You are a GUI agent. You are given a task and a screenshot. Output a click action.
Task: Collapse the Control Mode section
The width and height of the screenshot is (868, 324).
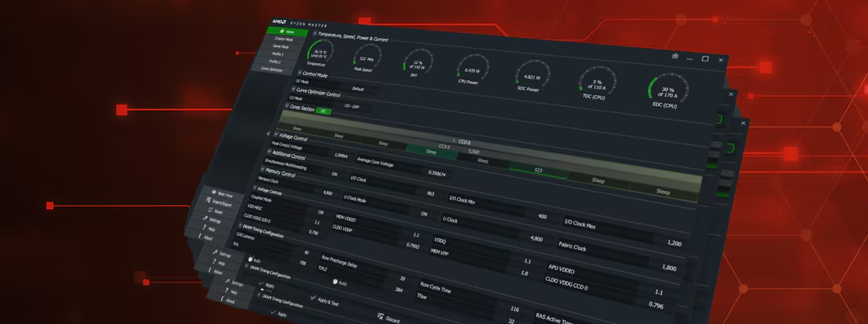[x=300, y=73]
